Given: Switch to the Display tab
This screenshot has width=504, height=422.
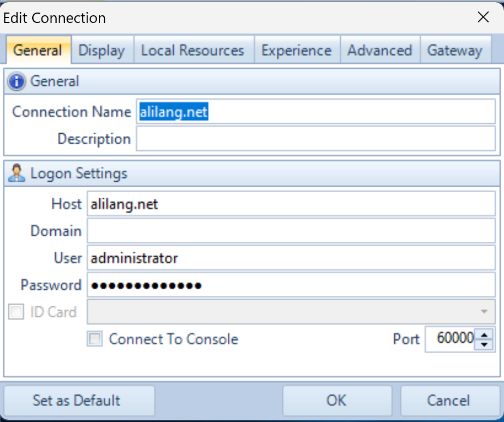Looking at the screenshot, I should click(102, 51).
